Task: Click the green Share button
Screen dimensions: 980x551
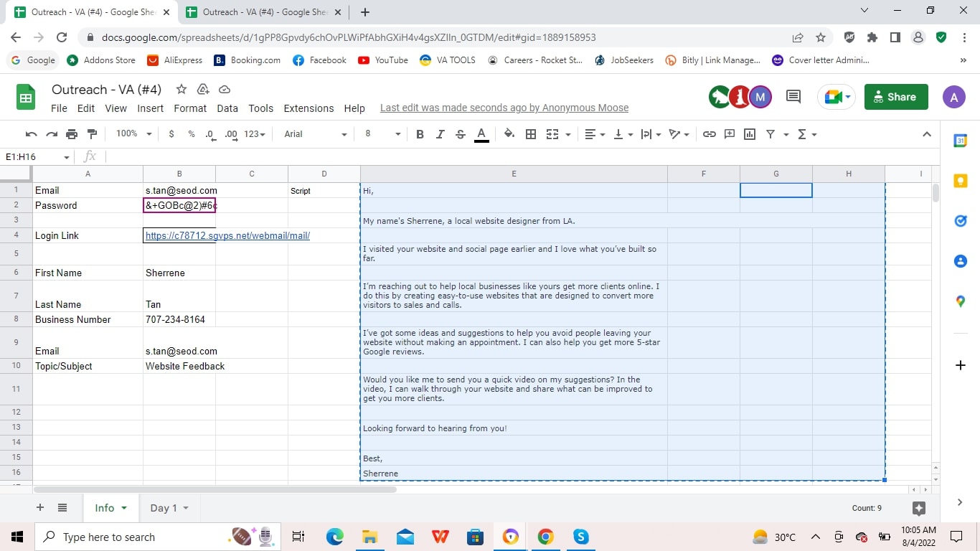Action: 896,97
